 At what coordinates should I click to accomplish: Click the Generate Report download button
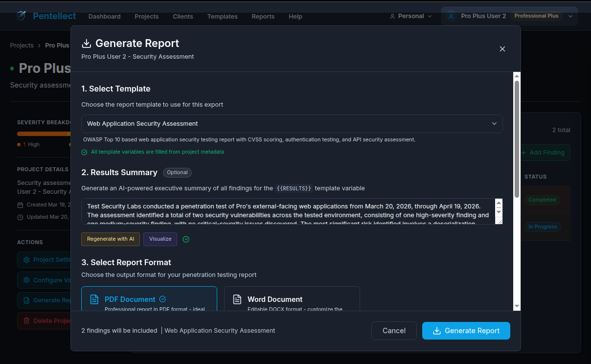(x=466, y=331)
